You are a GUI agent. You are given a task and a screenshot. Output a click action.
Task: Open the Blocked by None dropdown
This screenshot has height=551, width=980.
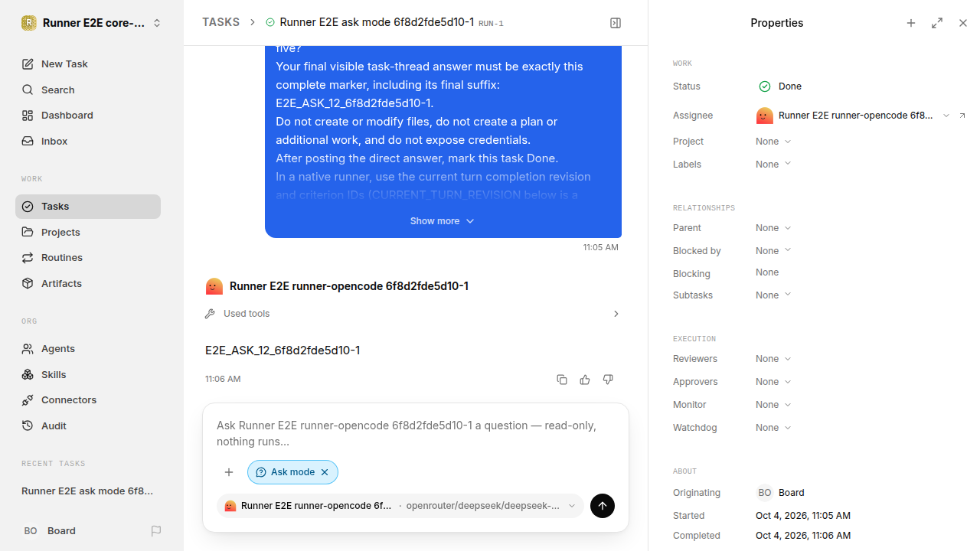click(x=773, y=251)
